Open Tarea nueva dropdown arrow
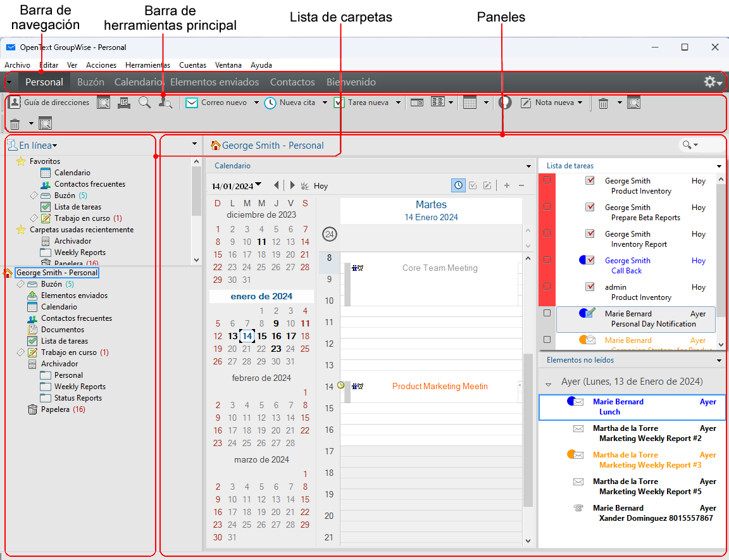Viewport: 729px width, 560px height. [398, 103]
